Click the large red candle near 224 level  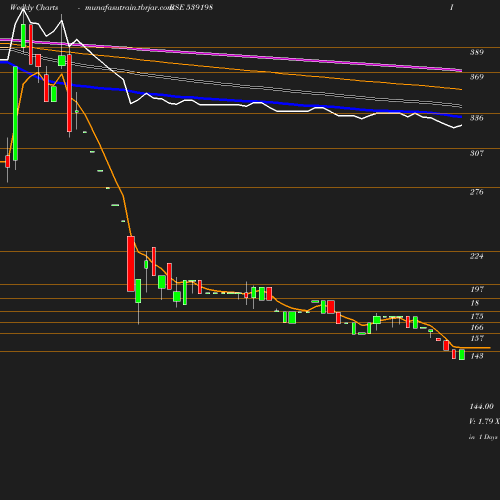131,264
